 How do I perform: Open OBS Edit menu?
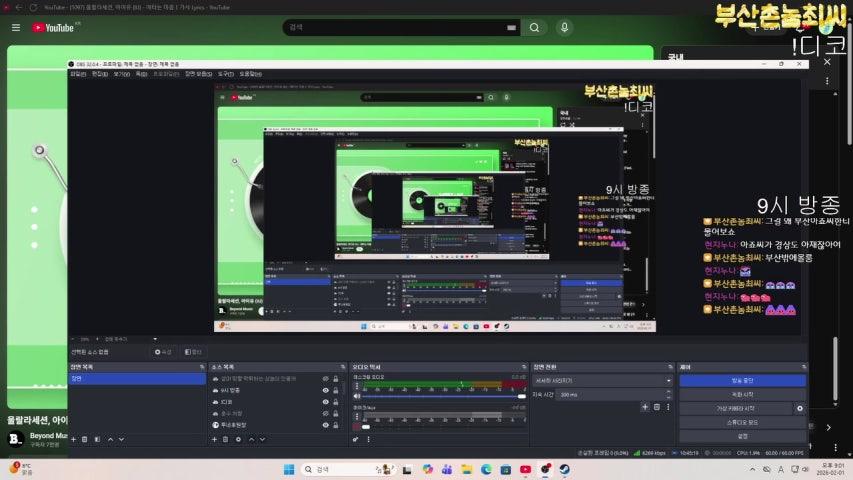tap(100, 74)
